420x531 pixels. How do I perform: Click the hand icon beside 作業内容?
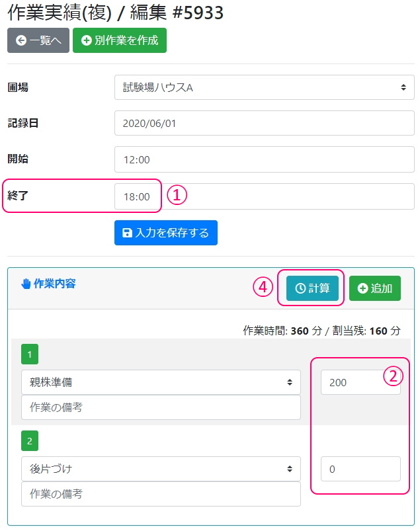click(26, 284)
